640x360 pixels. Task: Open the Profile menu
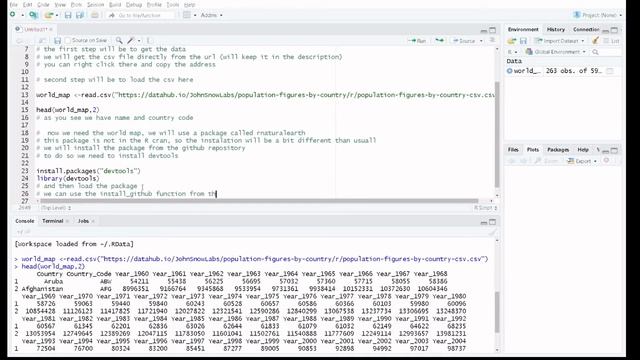154,4
